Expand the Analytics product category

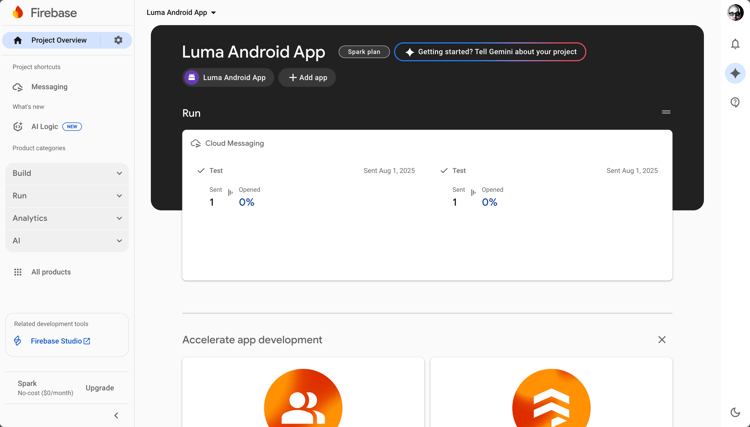coord(67,218)
